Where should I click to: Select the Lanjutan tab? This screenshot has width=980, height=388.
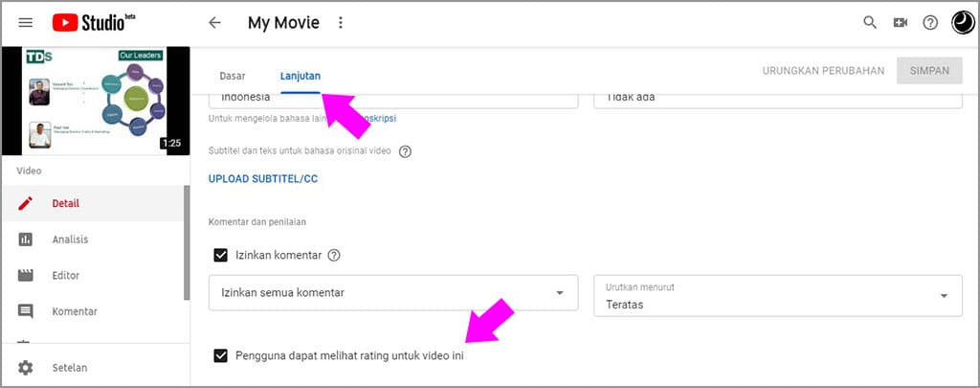pos(301,76)
